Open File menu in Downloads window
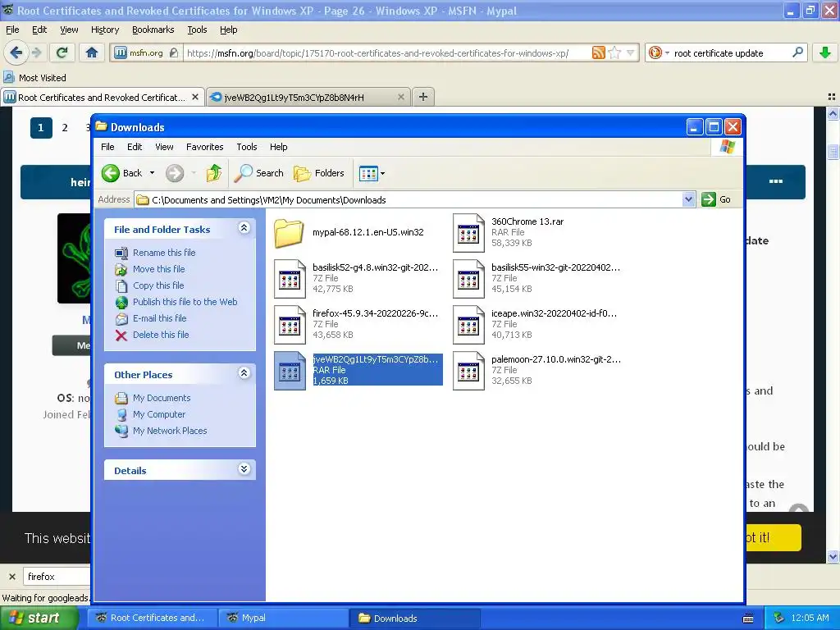Viewport: 840px width, 630px height. (107, 147)
